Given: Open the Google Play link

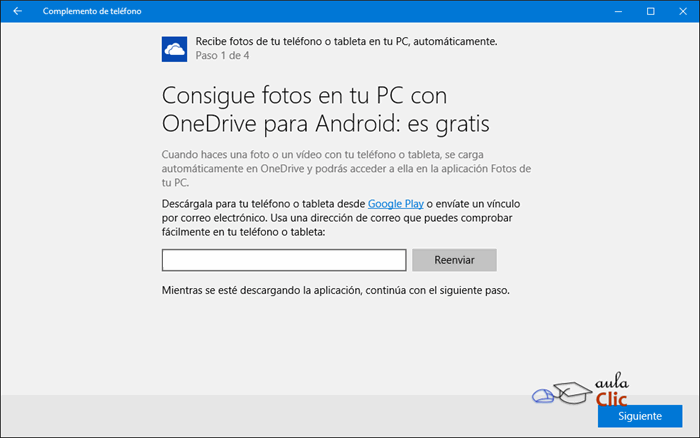Looking at the screenshot, I should (x=395, y=203).
